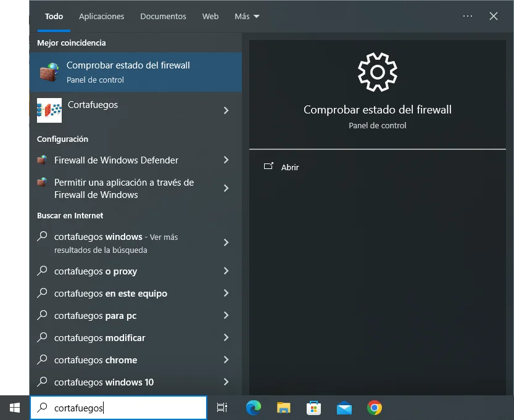Viewport: 514px width, 420px height.
Task: Select the 'cortafuegos windows 10' suggestion
Action: 102,382
